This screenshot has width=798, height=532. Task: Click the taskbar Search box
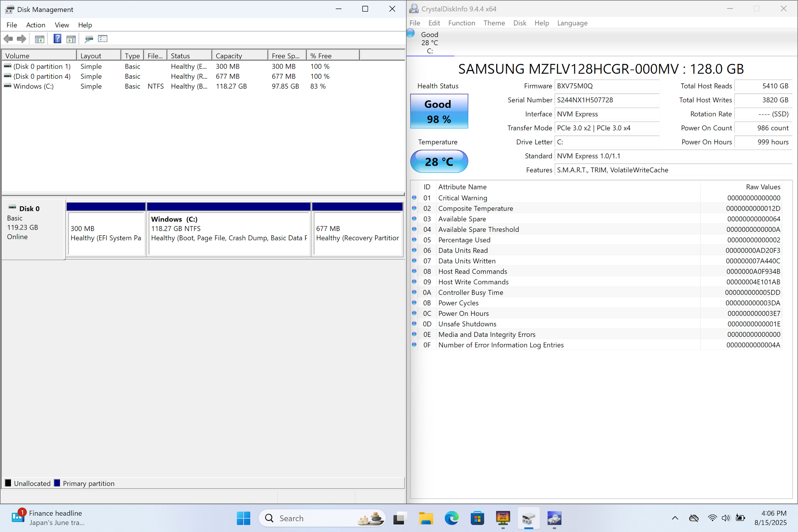click(322, 518)
